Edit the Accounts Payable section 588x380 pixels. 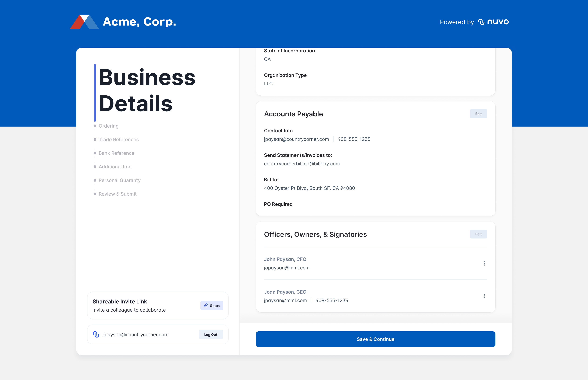pyautogui.click(x=478, y=114)
